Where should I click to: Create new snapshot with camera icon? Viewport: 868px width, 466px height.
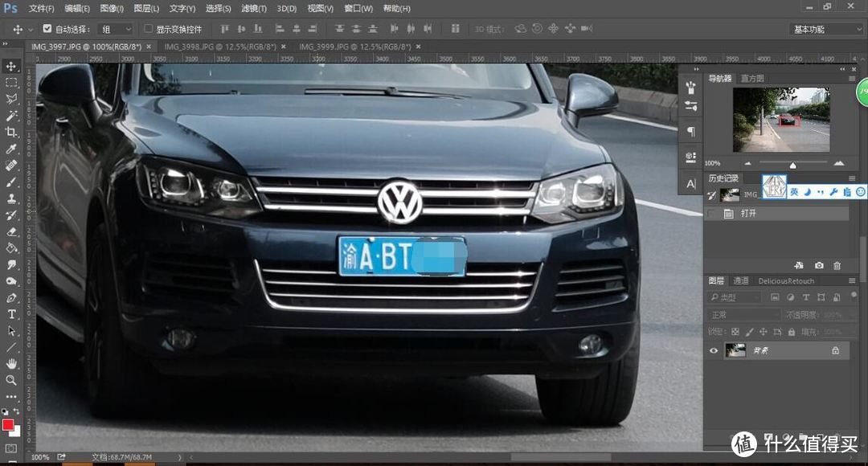pyautogui.click(x=819, y=265)
